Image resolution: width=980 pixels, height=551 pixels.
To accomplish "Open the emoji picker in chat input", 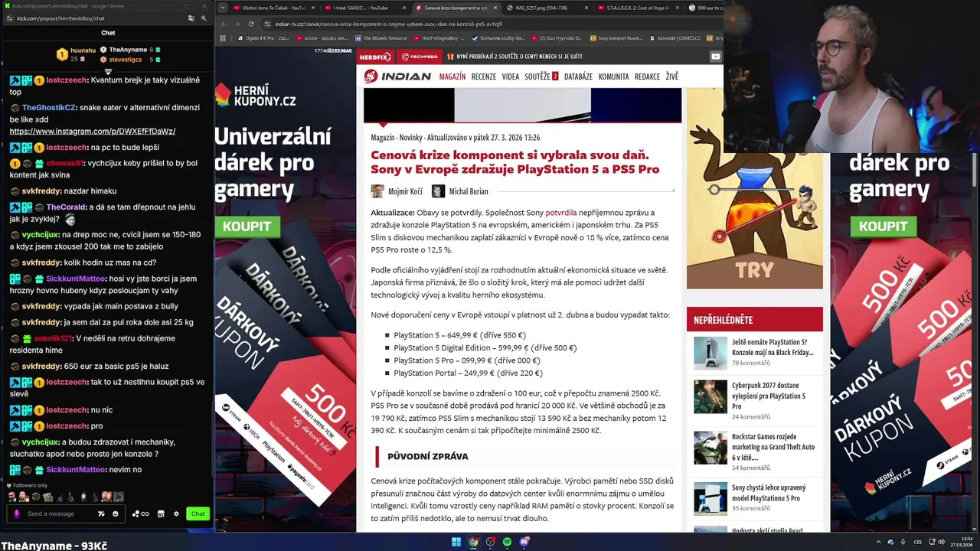I will [x=116, y=514].
